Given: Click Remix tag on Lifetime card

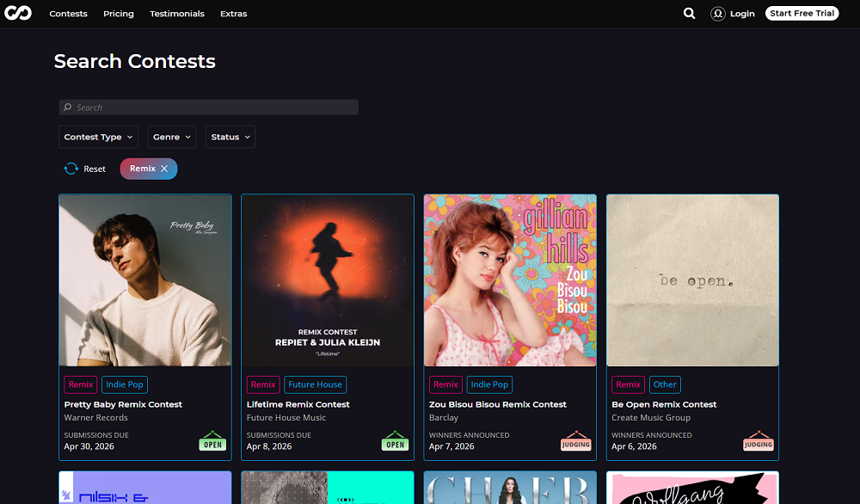Looking at the screenshot, I should 263,384.
